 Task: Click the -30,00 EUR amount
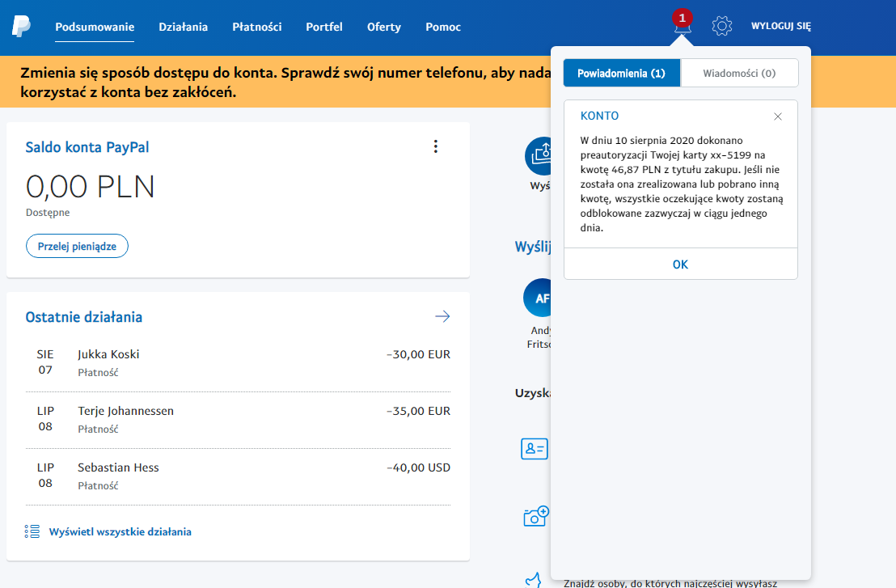[418, 354]
